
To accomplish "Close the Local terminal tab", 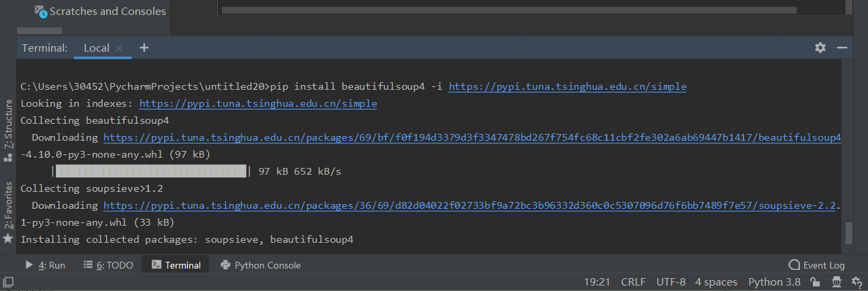I will tap(119, 48).
